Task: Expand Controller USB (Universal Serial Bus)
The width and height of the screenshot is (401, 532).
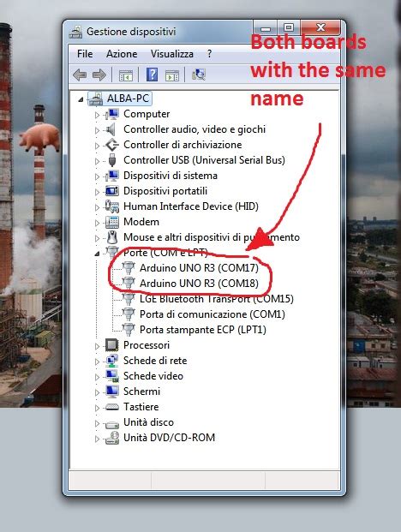Action: [97, 161]
